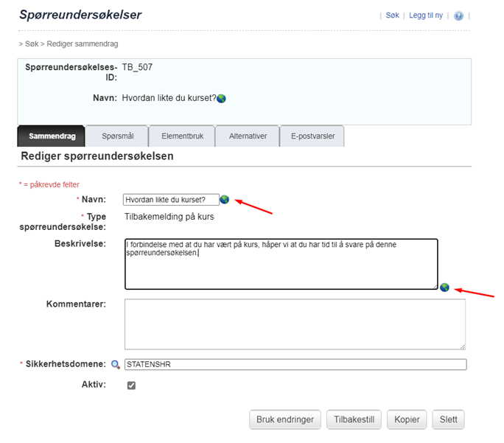This screenshot has width=504, height=443.
Task: Click inside the Beskrivelse text area
Action: [x=281, y=264]
